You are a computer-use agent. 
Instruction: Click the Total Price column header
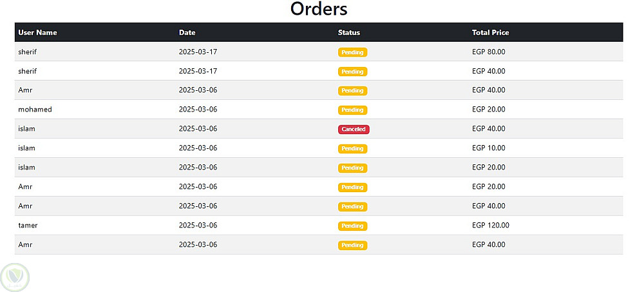click(490, 32)
